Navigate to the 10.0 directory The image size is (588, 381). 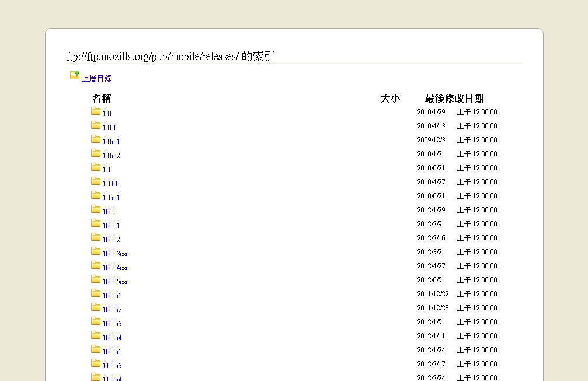pyautogui.click(x=109, y=212)
